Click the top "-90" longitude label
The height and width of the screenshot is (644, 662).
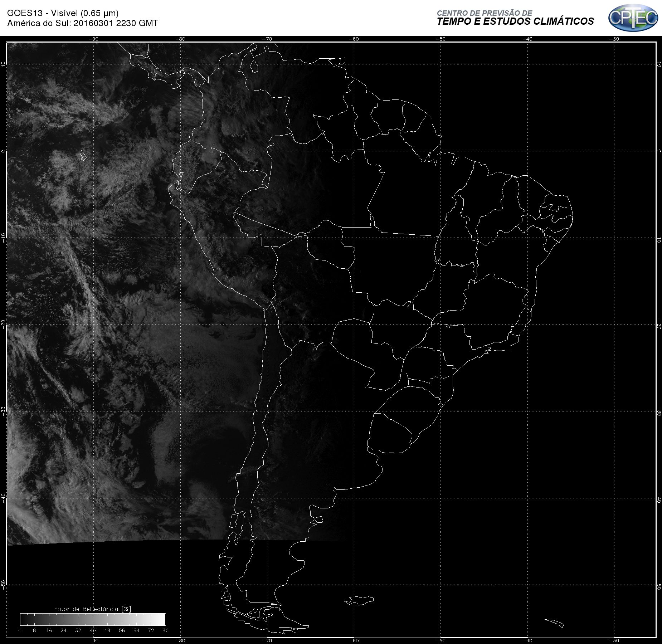93,39
